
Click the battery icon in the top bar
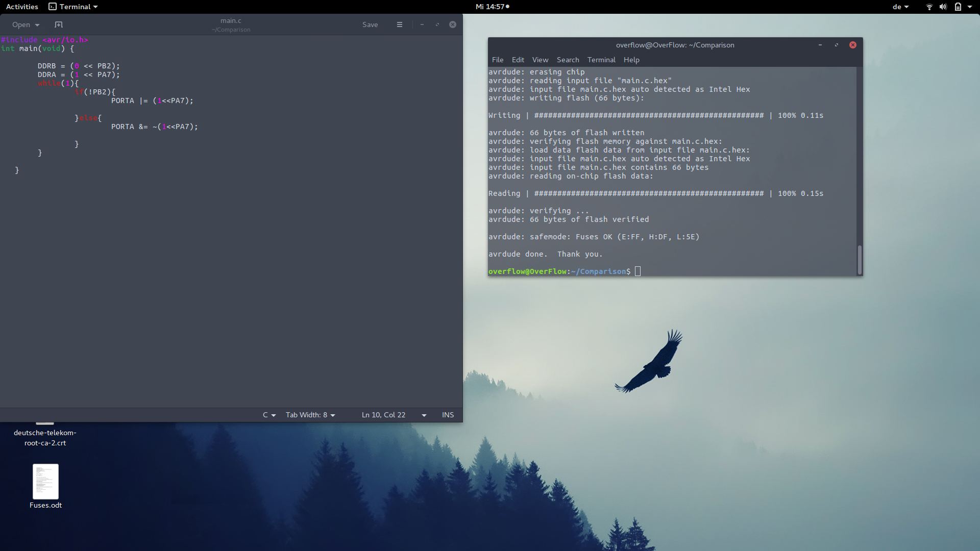(958, 7)
